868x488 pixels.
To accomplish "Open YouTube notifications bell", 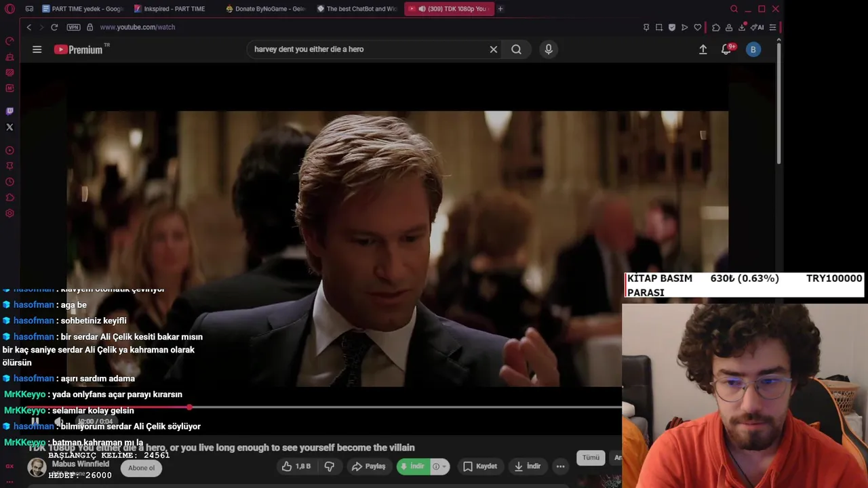I will pyautogui.click(x=726, y=49).
